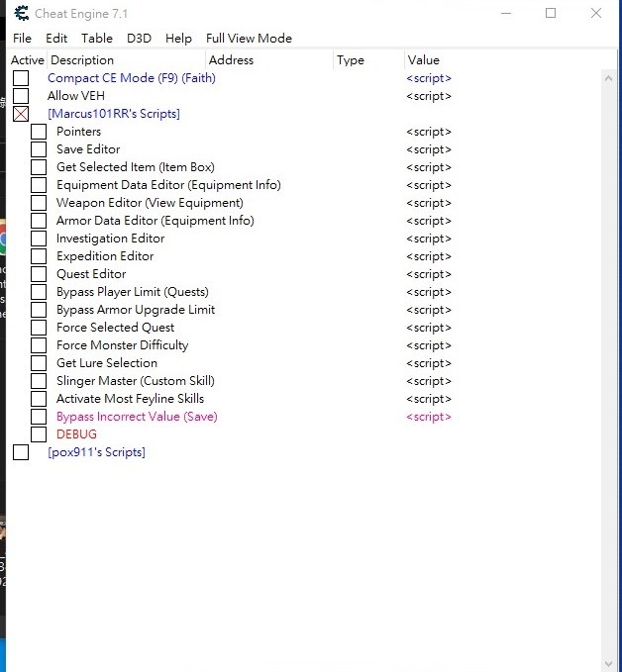Select the Compact CE Mode (F9) (Faith) row
The width and height of the screenshot is (622, 672).
click(132, 78)
